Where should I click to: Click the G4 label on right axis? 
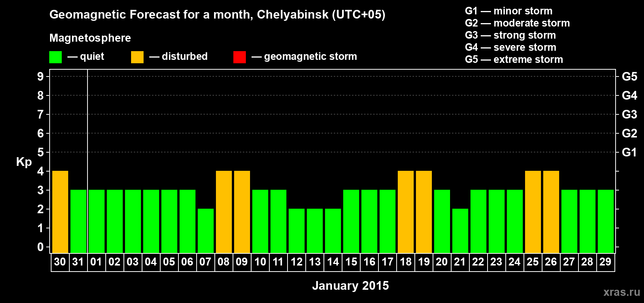point(630,95)
